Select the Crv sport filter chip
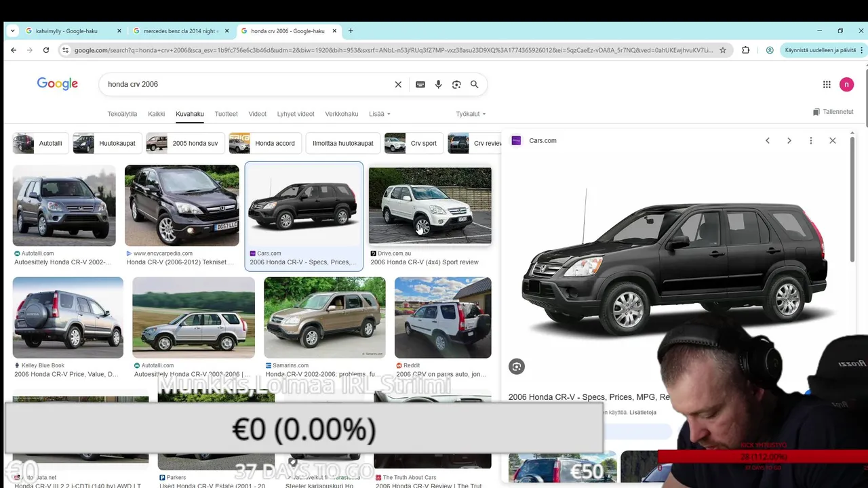This screenshot has height=488, width=868. (414, 143)
